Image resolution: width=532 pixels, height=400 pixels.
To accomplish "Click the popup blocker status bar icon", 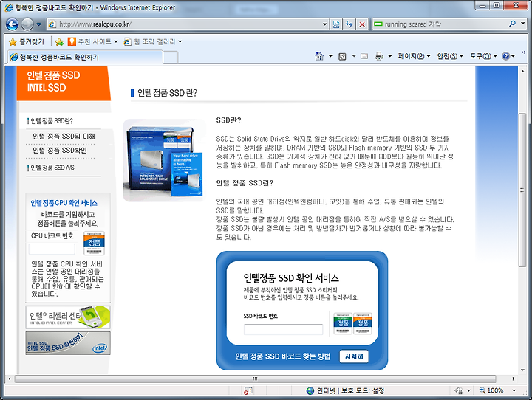I will click(248, 391).
